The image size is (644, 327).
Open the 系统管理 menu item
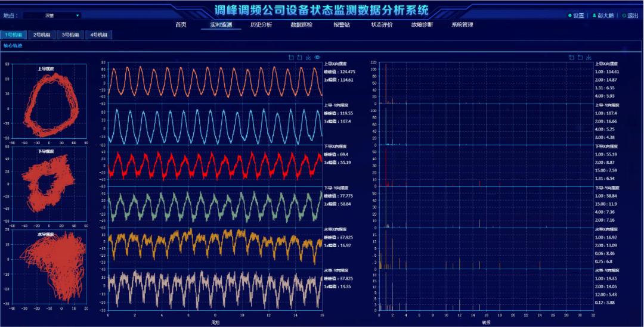tap(463, 24)
